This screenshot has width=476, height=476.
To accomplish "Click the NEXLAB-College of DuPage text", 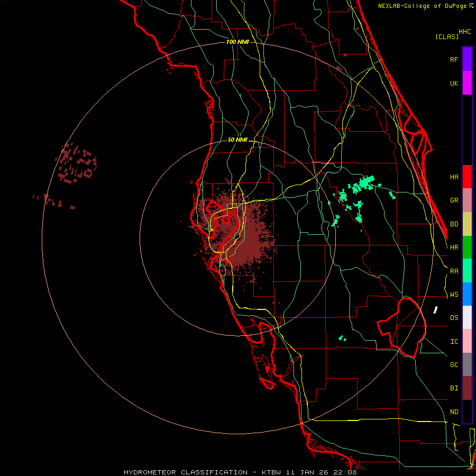I will (x=423, y=6).
